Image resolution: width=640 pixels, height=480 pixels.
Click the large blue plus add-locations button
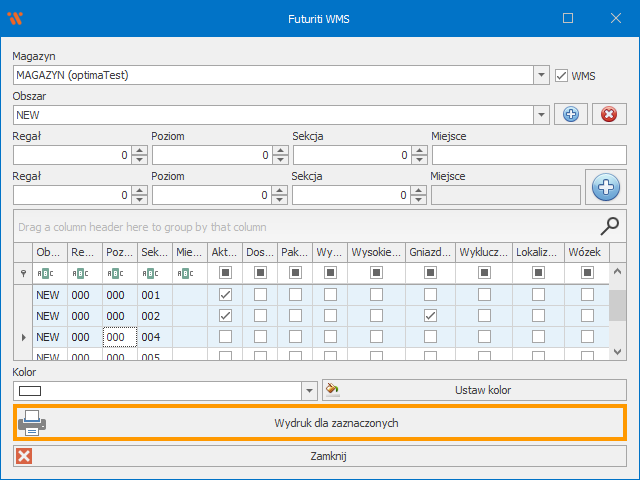point(604,187)
